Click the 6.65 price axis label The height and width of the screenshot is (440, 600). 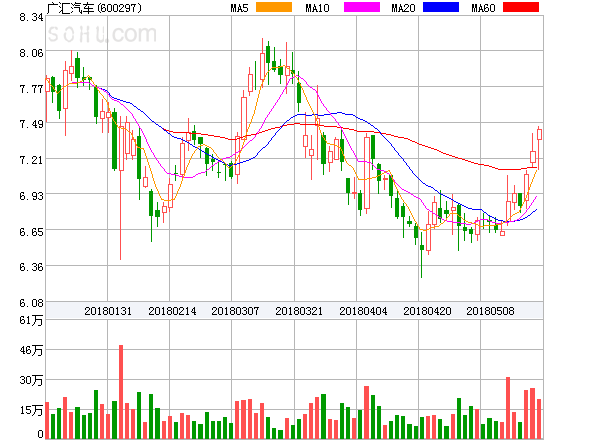pos(31,232)
